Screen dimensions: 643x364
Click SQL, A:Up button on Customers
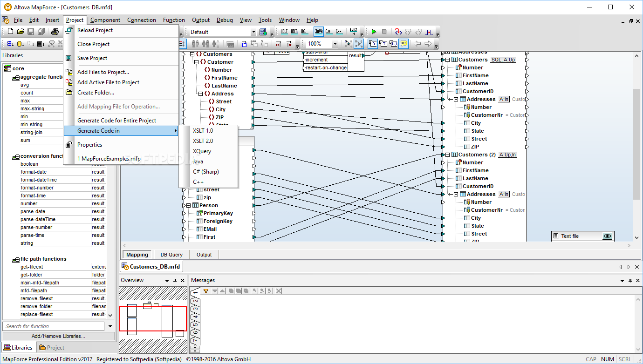[x=504, y=60]
